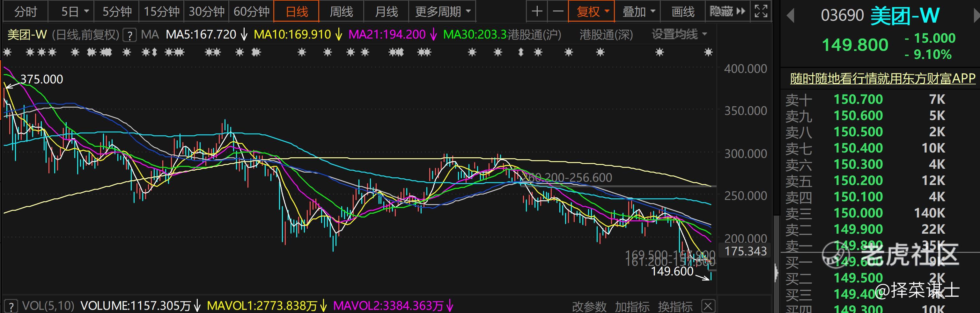Open the help icon beside 前复权
The image size is (980, 313).
click(x=130, y=35)
